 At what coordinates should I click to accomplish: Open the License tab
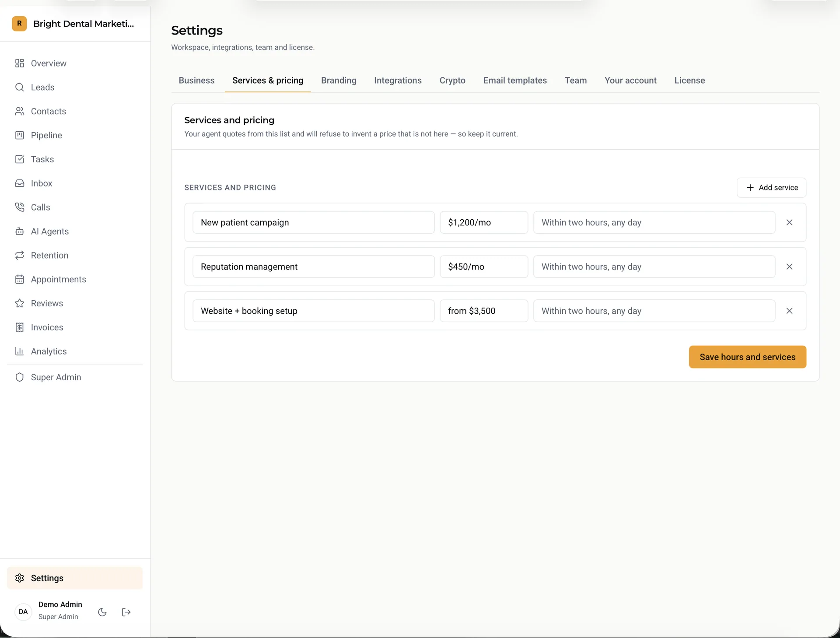click(689, 81)
